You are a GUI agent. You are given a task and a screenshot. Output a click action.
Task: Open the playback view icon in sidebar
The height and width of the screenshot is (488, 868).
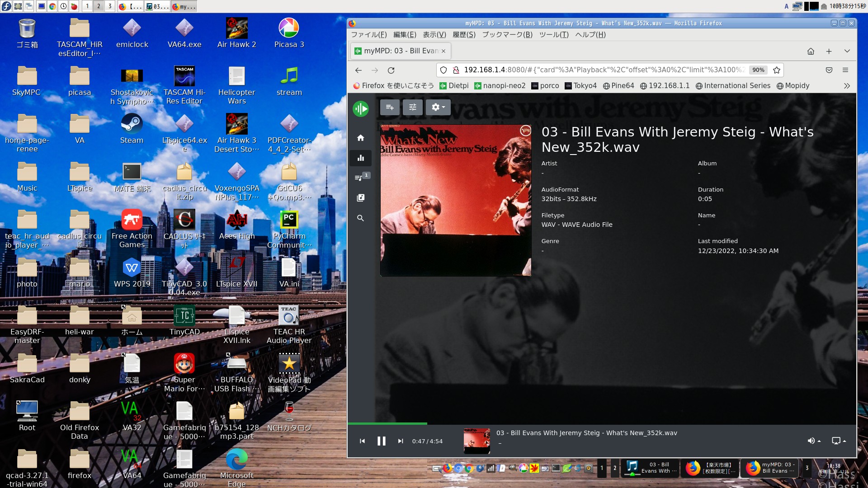point(360,158)
